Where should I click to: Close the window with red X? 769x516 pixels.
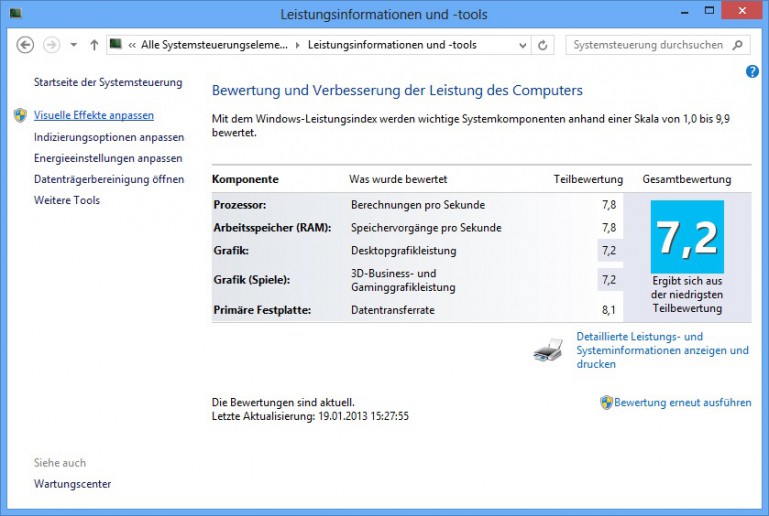coord(742,11)
